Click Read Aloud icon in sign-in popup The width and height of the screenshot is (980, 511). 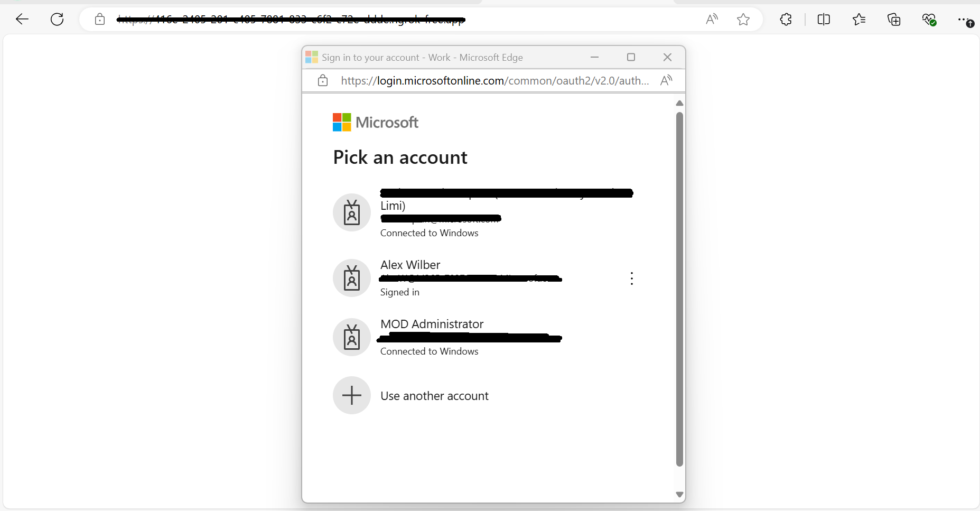point(666,80)
